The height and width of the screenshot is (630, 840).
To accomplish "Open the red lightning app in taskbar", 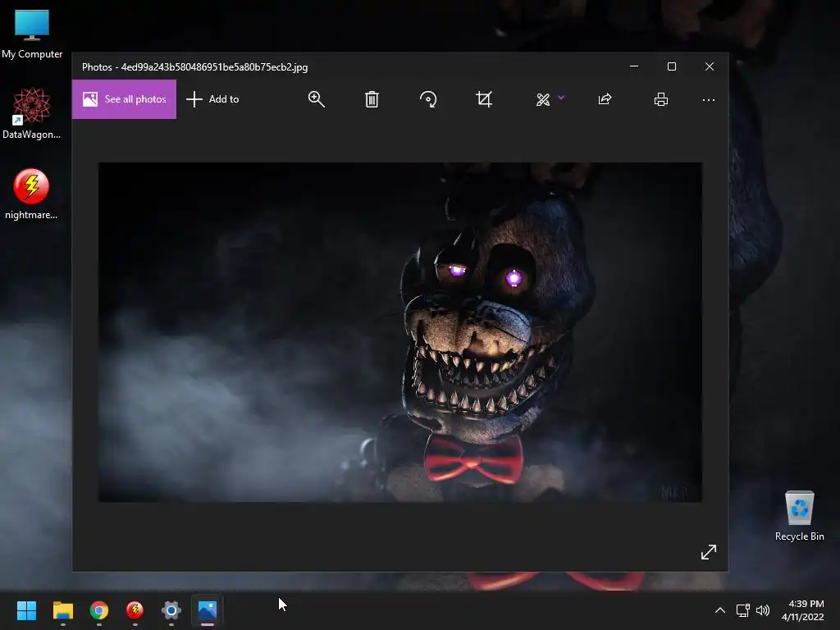I will click(x=135, y=610).
